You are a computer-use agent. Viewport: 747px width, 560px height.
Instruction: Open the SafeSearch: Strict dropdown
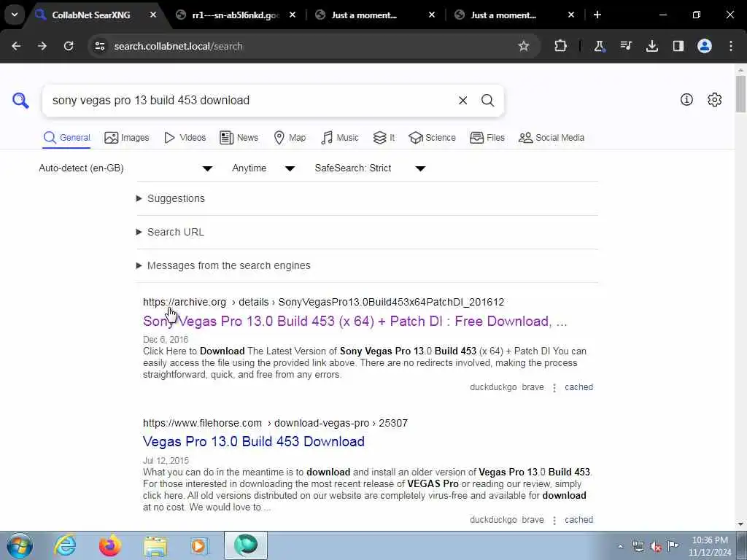[x=370, y=168]
